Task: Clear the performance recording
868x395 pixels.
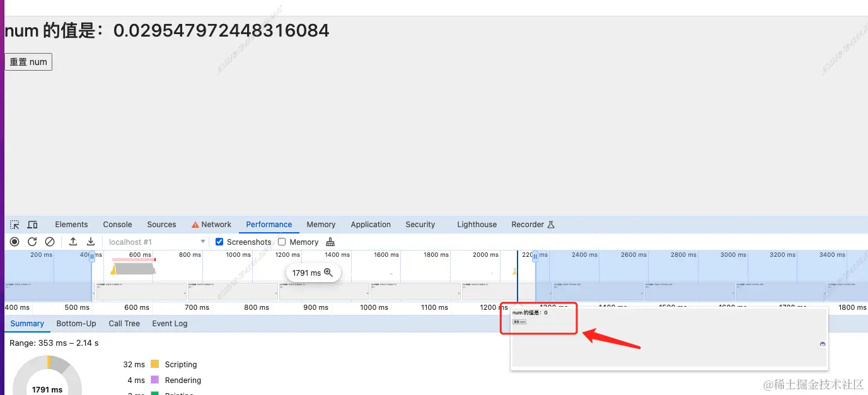Action: (x=50, y=242)
